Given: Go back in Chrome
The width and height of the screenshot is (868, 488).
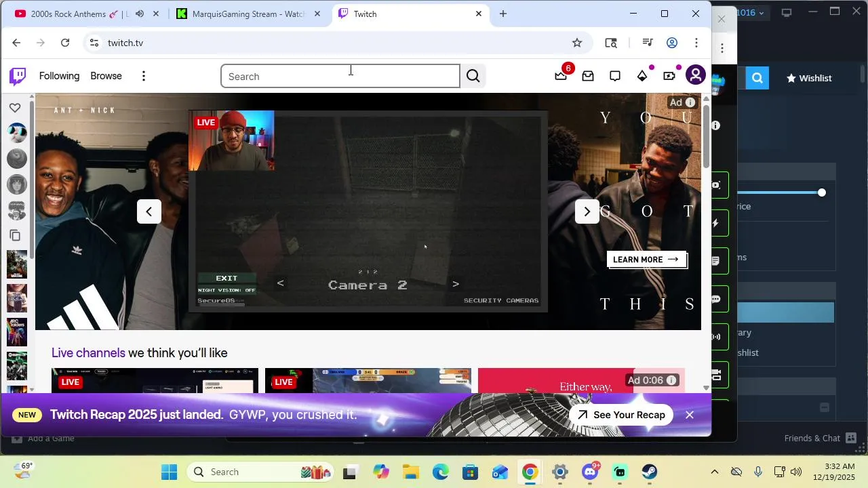Looking at the screenshot, I should pos(16,43).
